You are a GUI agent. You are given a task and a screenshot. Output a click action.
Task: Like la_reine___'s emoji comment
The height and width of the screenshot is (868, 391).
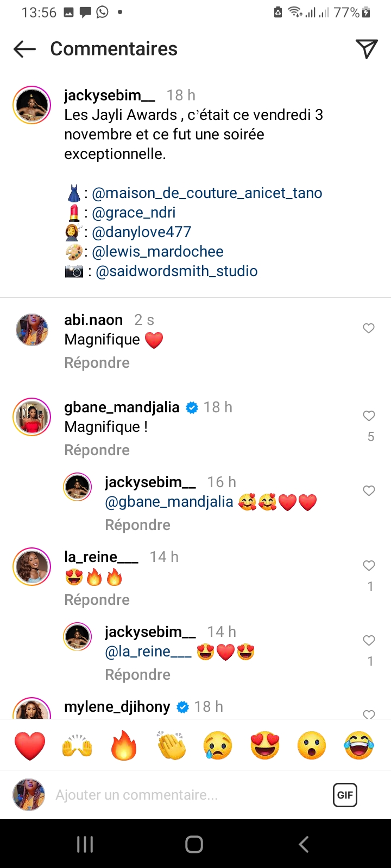[369, 566]
